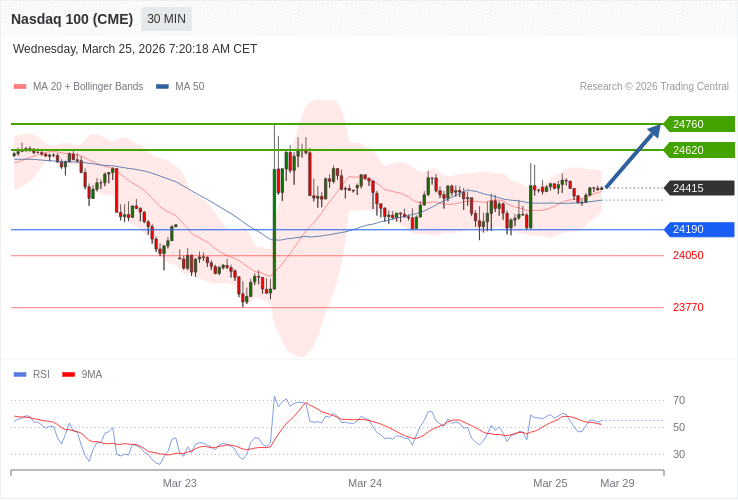Select the red 24050 support level
Image resolution: width=738 pixels, height=500 pixels.
[x=688, y=255]
